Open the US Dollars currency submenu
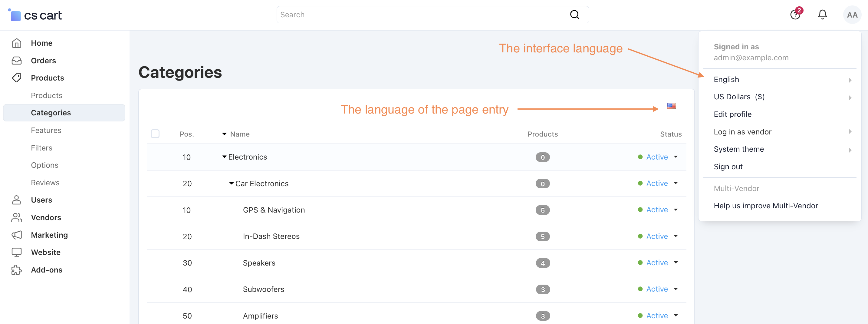 [780, 97]
